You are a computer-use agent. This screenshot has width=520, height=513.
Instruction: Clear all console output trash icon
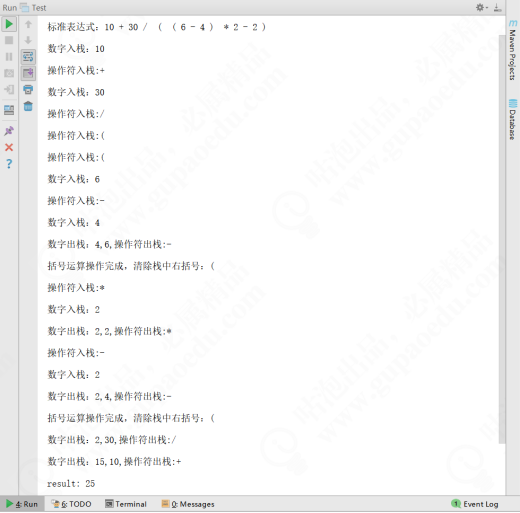[28, 106]
